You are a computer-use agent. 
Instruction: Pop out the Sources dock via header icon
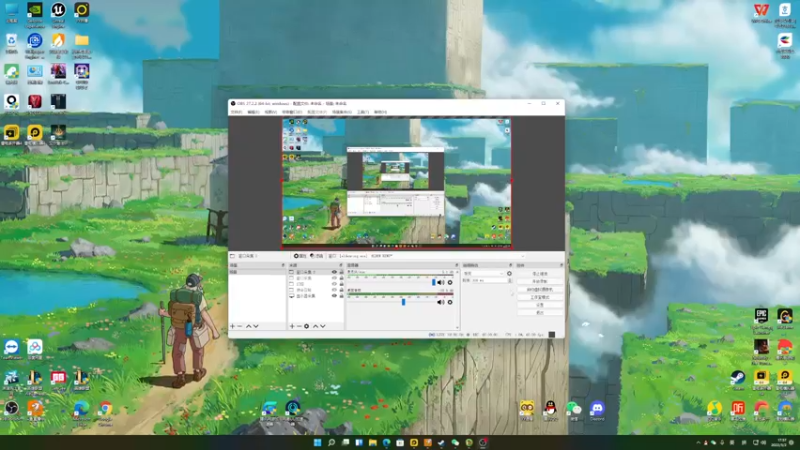pos(341,265)
